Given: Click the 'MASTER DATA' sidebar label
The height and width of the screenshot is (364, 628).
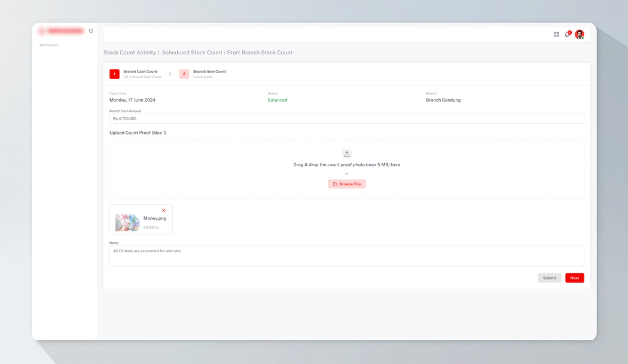Looking at the screenshot, I should tap(49, 45).
